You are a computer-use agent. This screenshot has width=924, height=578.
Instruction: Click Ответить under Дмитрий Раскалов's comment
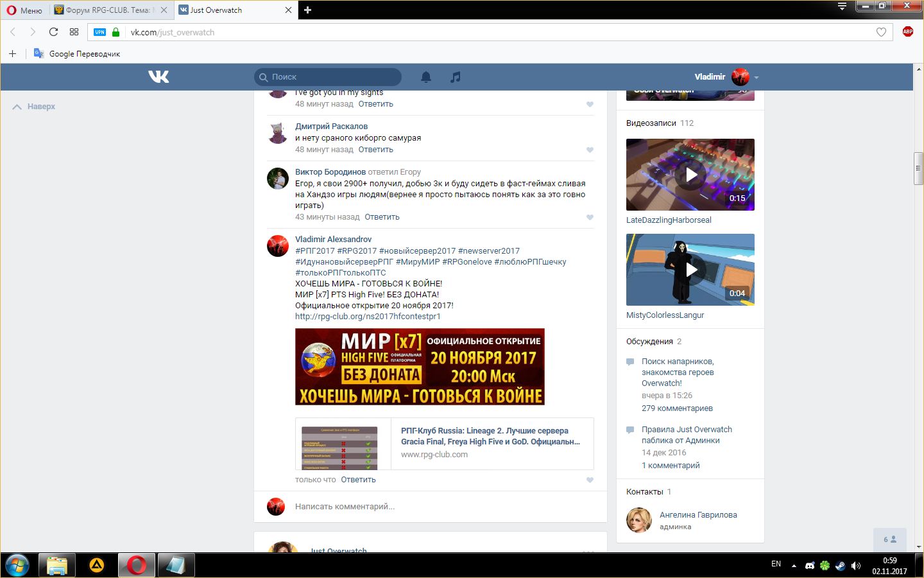375,150
